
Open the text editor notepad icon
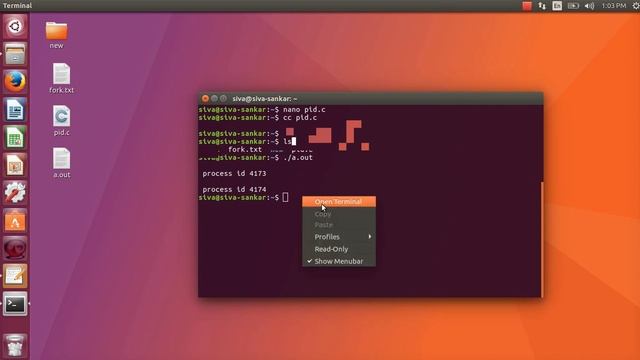(x=15, y=276)
